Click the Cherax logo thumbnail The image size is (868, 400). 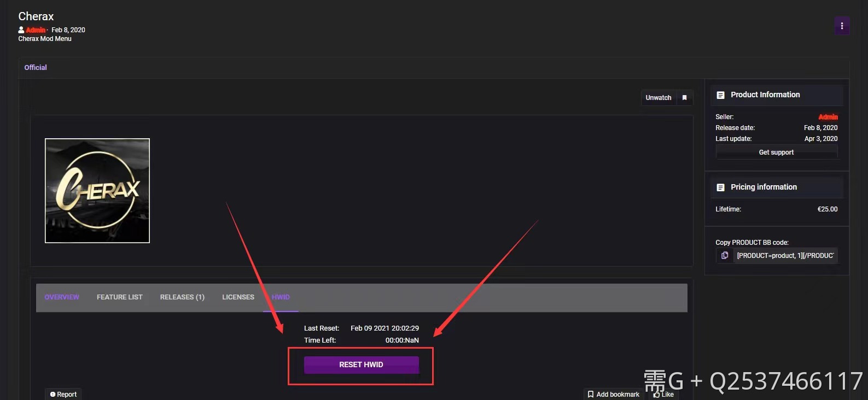[x=97, y=191]
